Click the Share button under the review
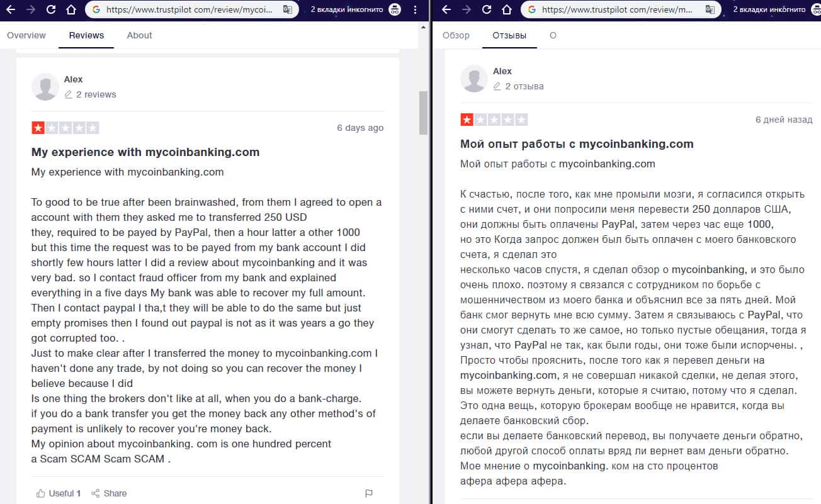This screenshot has width=821, height=504. pyautogui.click(x=109, y=493)
